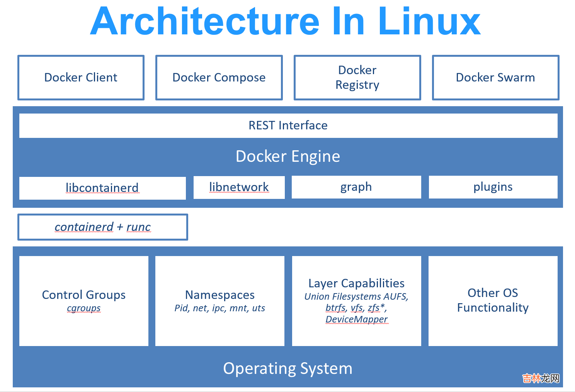Viewport: 575px width, 392px height.
Task: Select the Other OS Functionality box
Action: [x=493, y=301]
